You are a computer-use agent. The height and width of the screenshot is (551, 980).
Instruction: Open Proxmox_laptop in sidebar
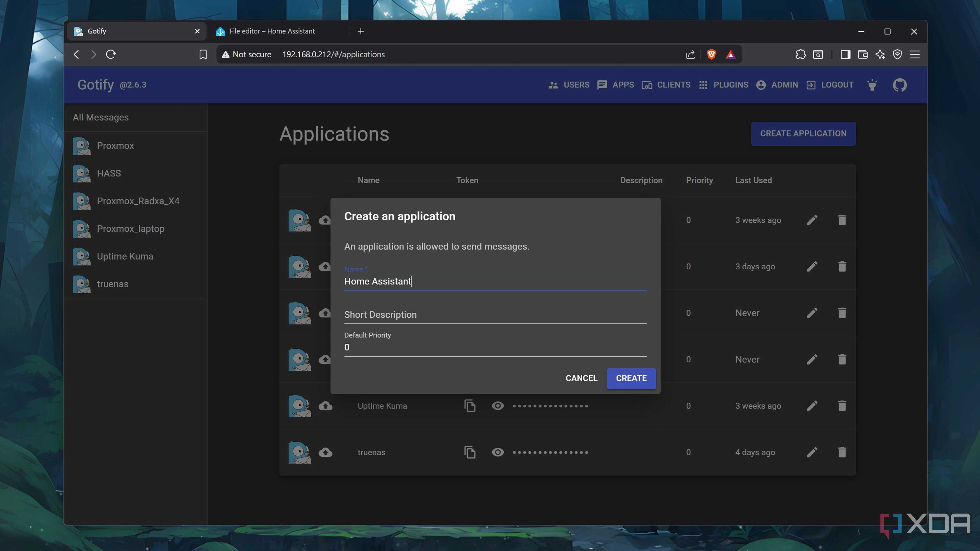tap(136, 229)
